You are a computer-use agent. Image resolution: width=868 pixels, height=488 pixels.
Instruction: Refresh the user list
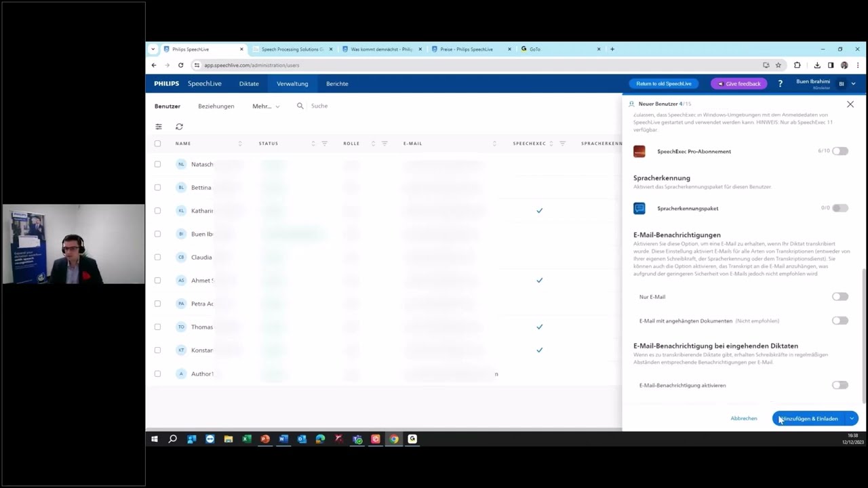click(x=179, y=127)
